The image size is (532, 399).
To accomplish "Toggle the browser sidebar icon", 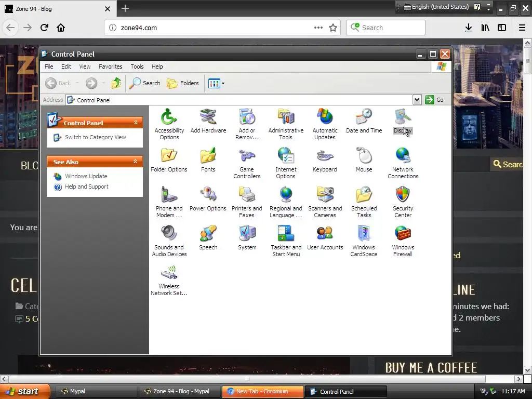I will 502,28.
